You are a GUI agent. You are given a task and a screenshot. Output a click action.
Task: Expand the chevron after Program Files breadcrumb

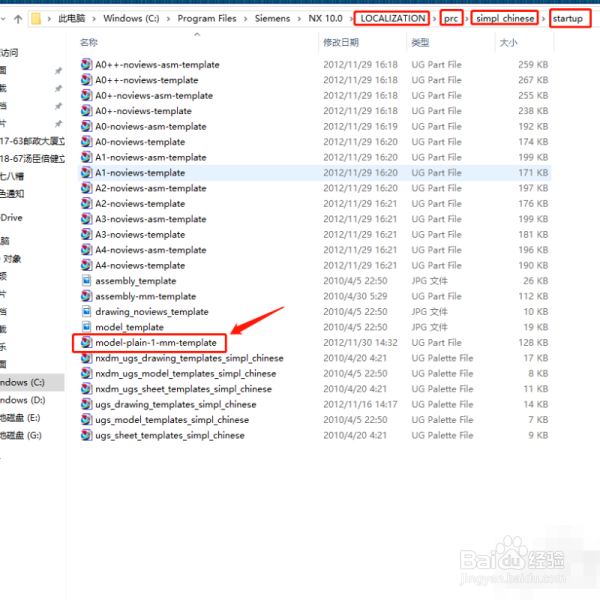pyautogui.click(x=246, y=19)
